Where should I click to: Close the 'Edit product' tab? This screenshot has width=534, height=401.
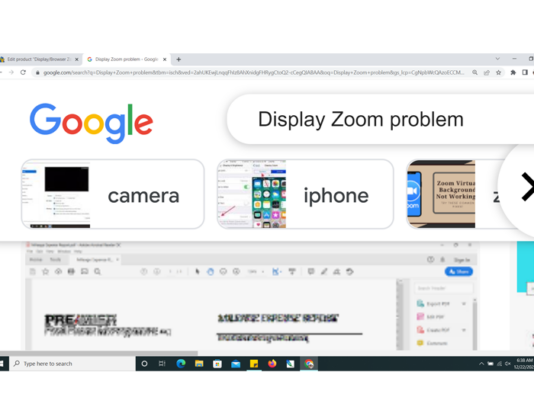point(77,59)
